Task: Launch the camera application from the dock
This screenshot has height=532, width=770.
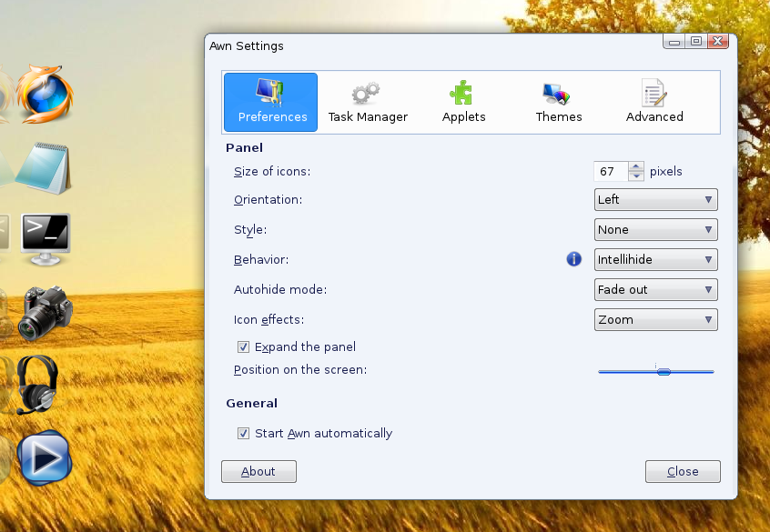Action: [x=46, y=313]
